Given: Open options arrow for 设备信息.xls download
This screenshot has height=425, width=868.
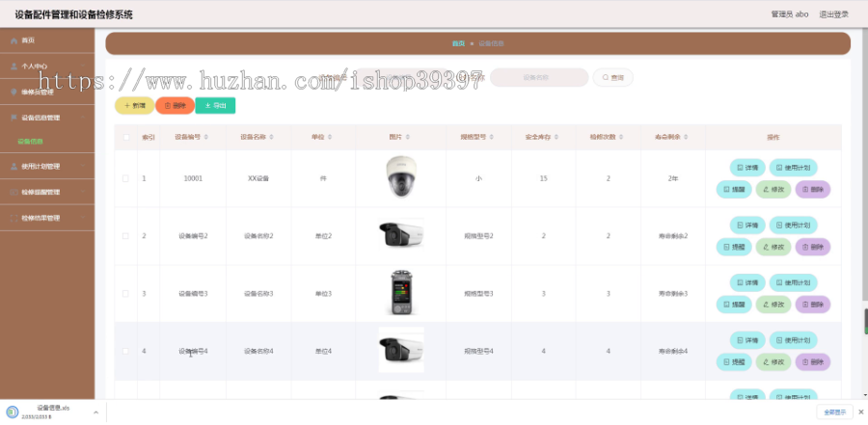Looking at the screenshot, I should (95, 412).
